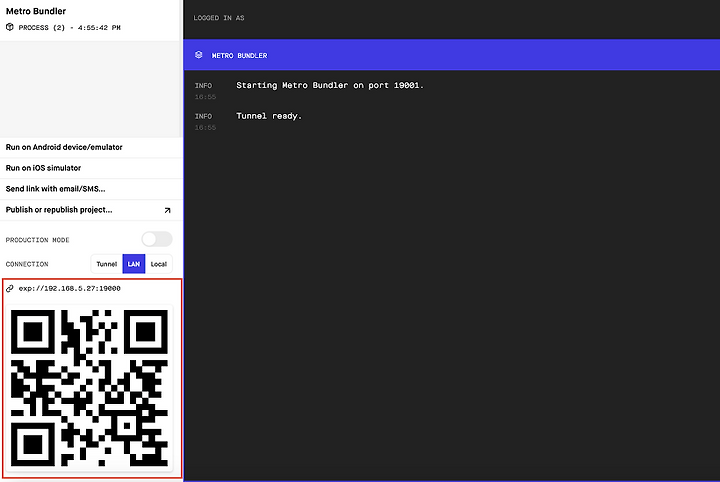Select the Local connection option
The height and width of the screenshot is (482, 720).
pyautogui.click(x=158, y=264)
